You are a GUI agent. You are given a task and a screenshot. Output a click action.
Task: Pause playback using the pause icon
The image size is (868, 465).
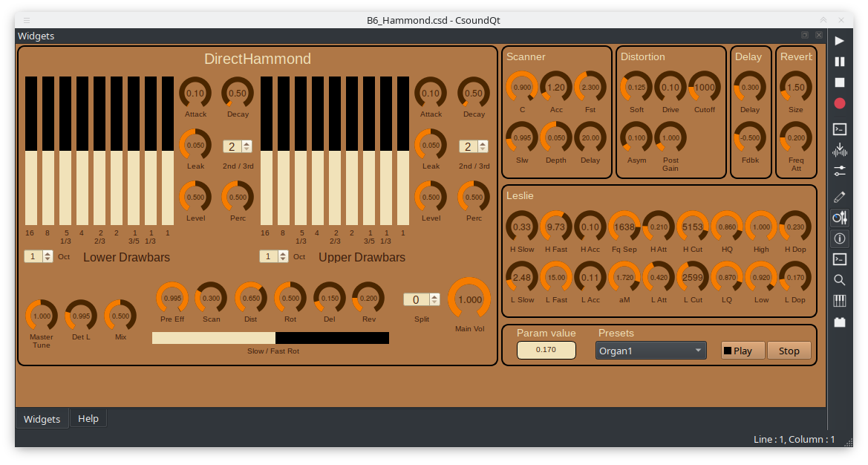[x=839, y=62]
